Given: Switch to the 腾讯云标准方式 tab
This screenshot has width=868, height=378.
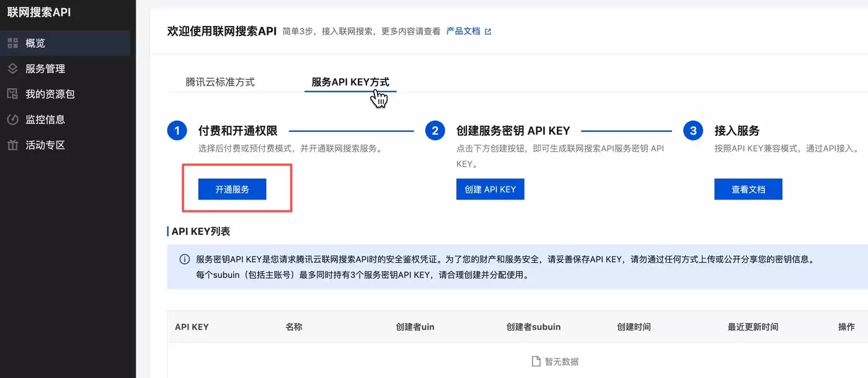Looking at the screenshot, I should pos(220,82).
